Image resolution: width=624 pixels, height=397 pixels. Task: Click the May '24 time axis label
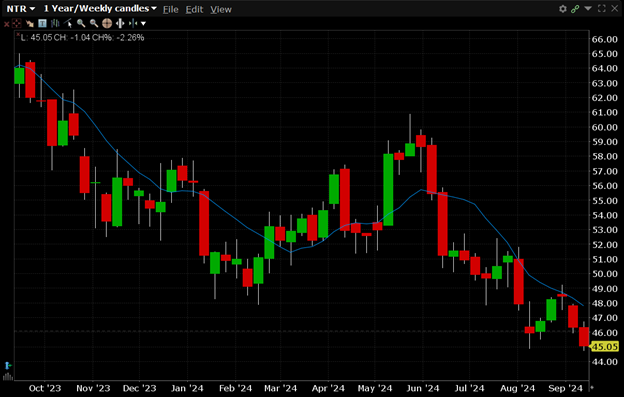point(374,388)
